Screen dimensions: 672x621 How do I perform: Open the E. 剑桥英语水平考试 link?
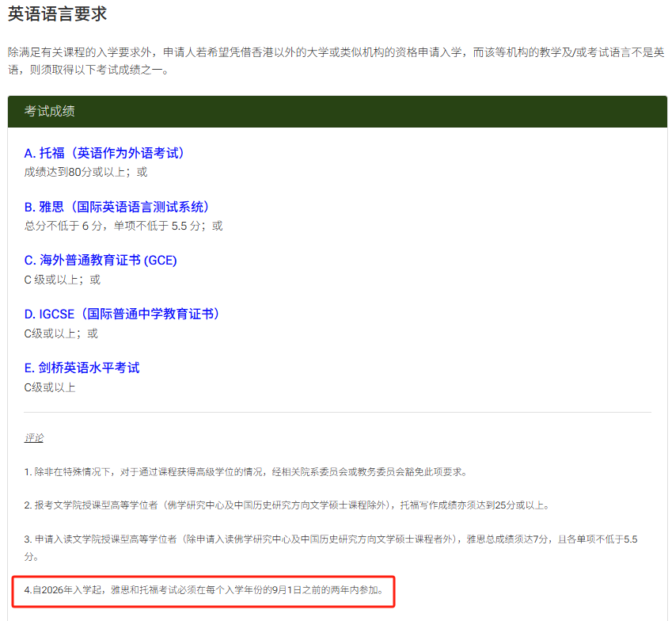pyautogui.click(x=82, y=368)
